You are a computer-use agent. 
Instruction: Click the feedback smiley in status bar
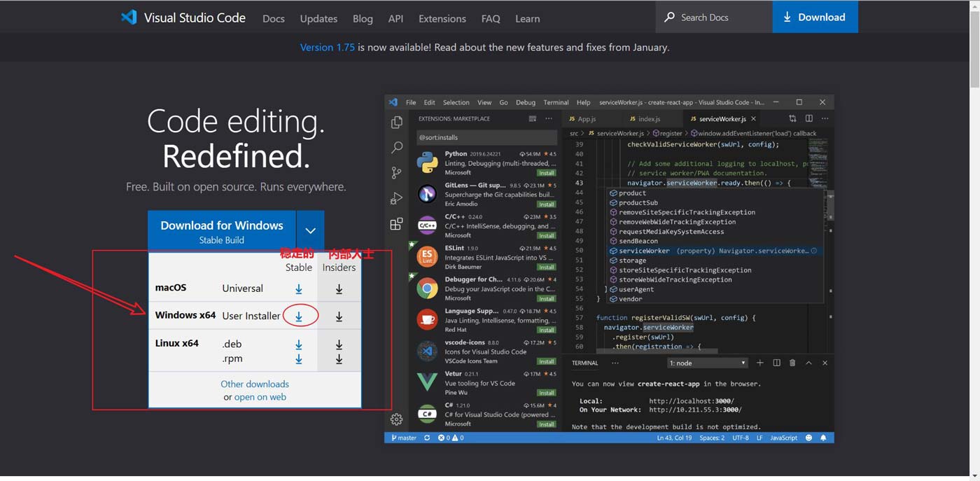pyautogui.click(x=808, y=438)
